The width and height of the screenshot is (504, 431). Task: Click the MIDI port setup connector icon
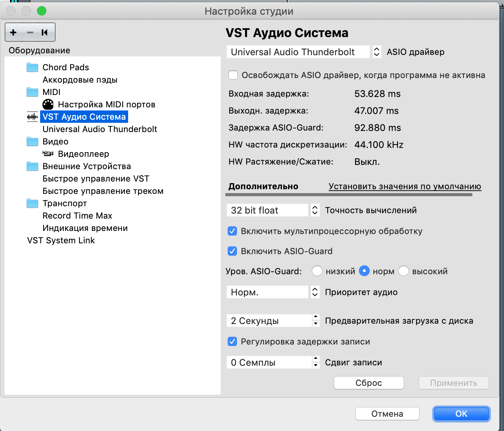[x=48, y=104]
